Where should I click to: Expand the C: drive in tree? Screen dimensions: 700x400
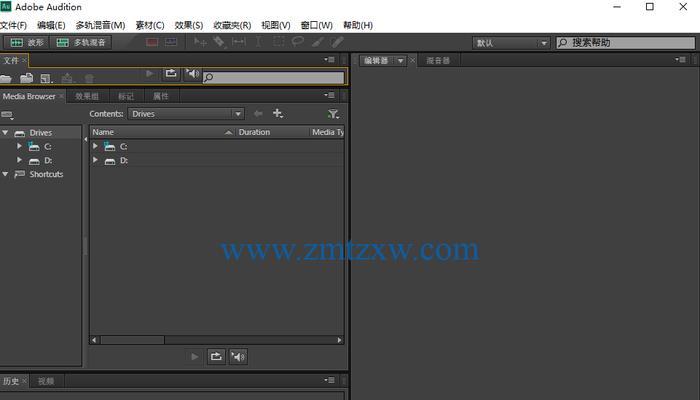(19, 146)
